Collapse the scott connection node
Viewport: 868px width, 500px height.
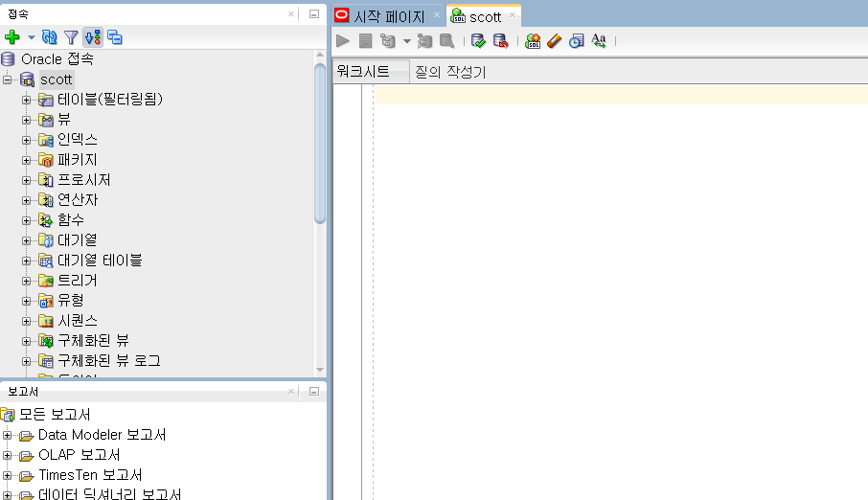(8, 80)
